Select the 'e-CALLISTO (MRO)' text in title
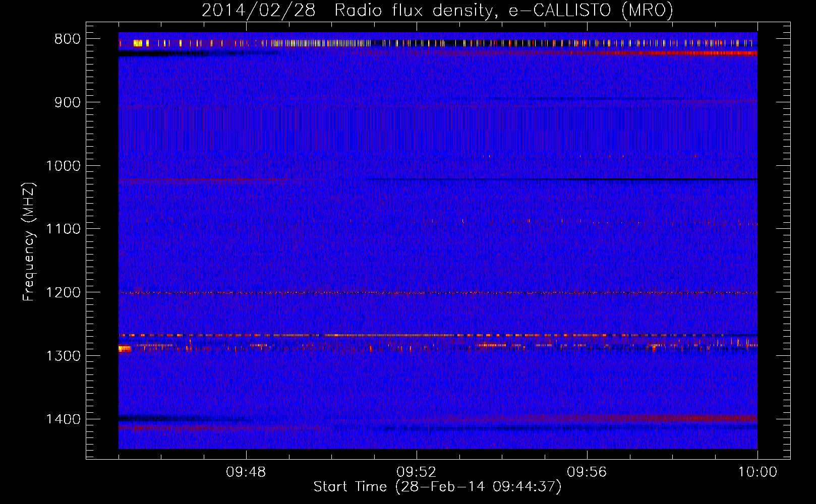This screenshot has height=504, width=816. tap(591, 11)
